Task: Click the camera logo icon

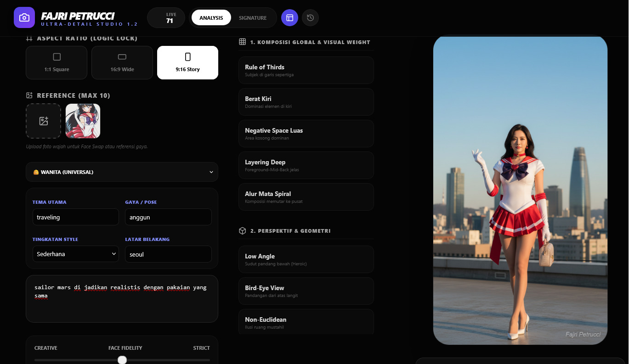Action: [x=24, y=18]
